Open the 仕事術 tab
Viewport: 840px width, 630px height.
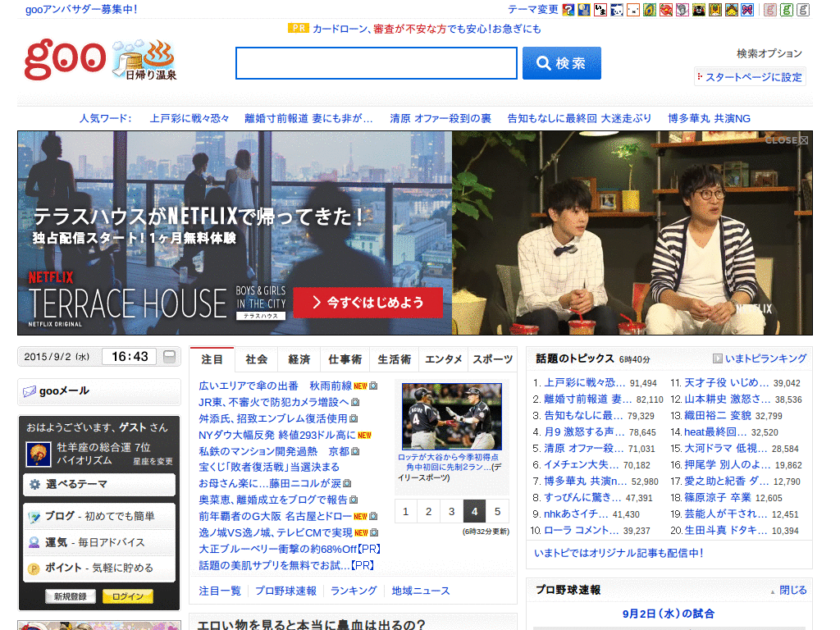point(345,359)
